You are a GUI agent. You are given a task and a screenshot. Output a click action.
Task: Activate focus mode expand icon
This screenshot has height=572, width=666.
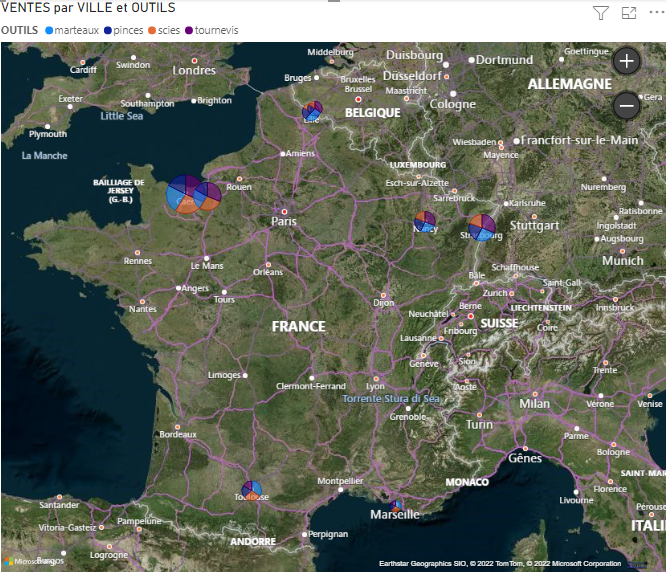pyautogui.click(x=629, y=13)
